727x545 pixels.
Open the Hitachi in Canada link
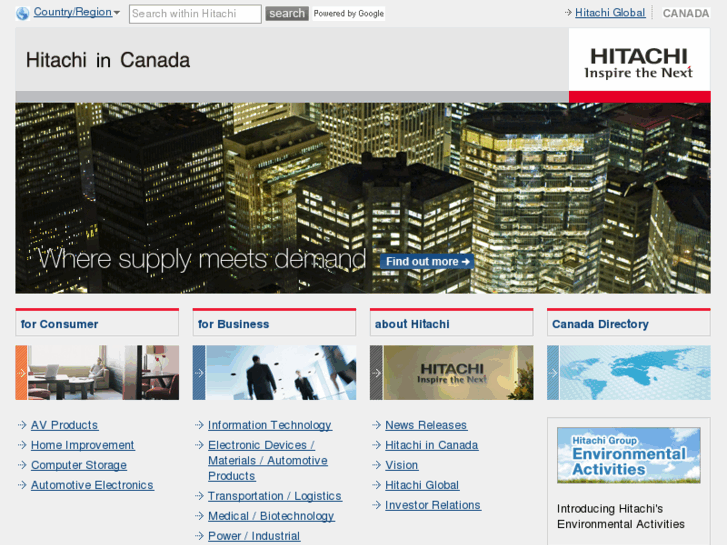point(432,445)
